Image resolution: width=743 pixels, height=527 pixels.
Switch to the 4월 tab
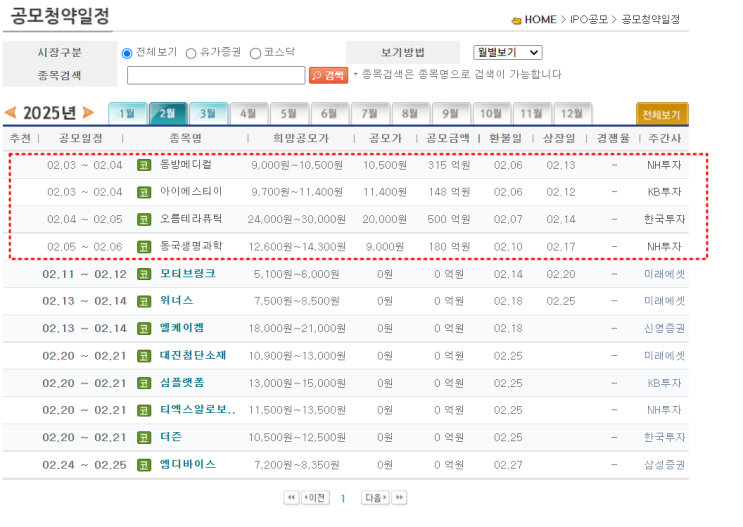(249, 114)
